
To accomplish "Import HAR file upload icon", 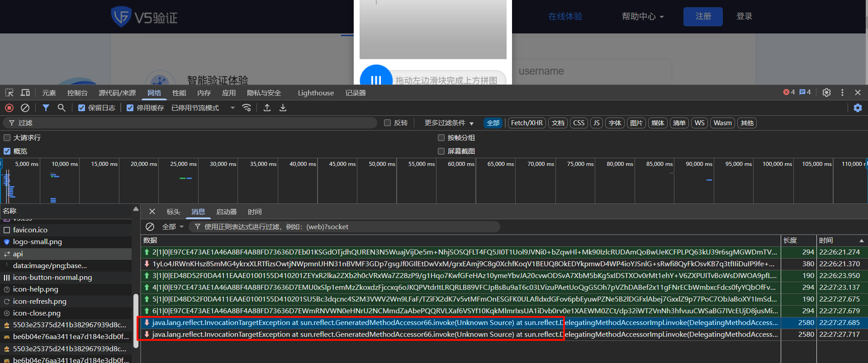I will coord(267,108).
